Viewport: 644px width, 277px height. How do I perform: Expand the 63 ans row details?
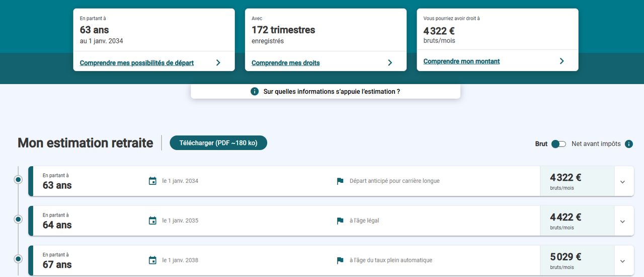[x=622, y=182]
